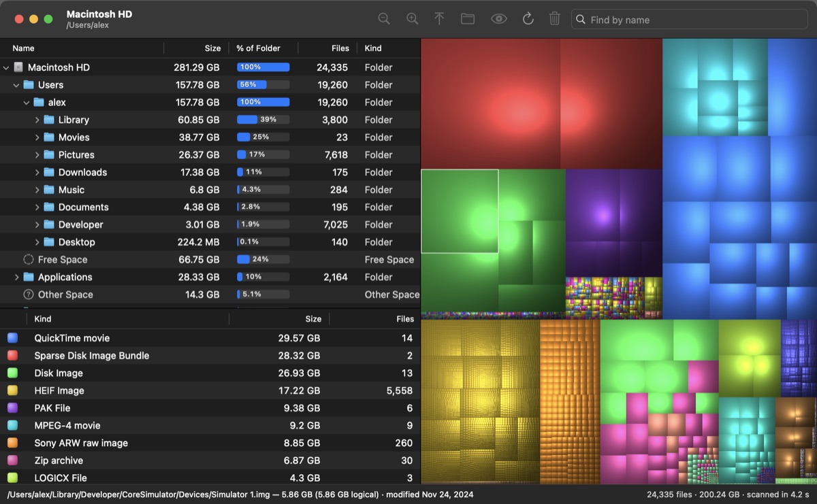
Task: Click the highlighted green treemap block
Action: [x=460, y=211]
